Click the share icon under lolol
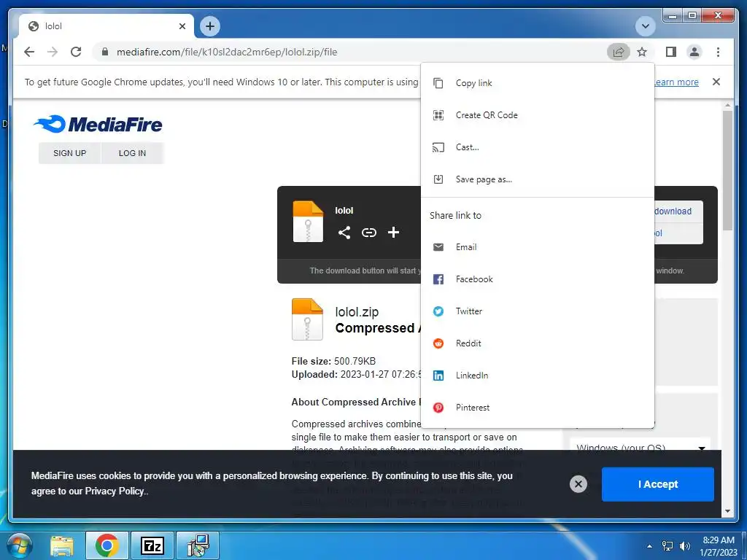This screenshot has height=560, width=747. click(x=344, y=233)
